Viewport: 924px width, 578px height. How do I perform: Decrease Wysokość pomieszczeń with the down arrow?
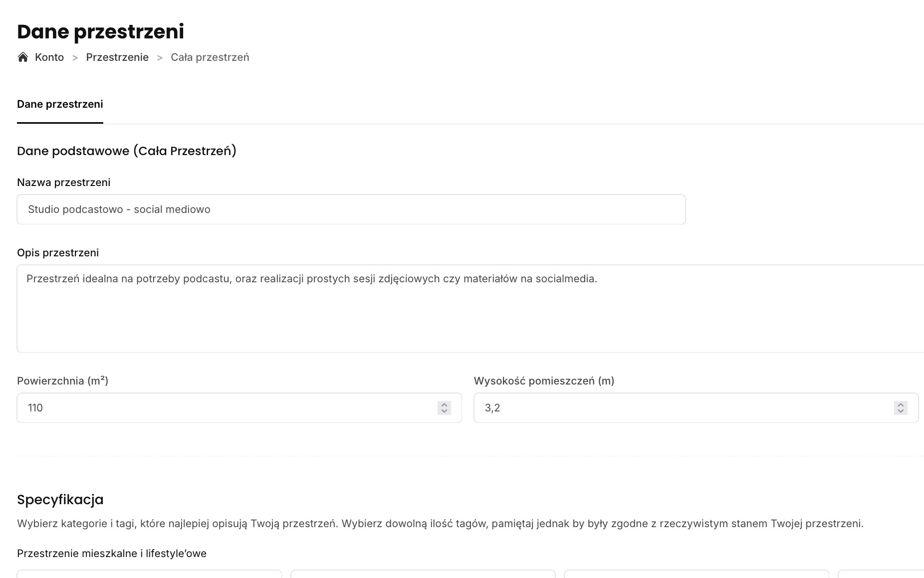click(901, 411)
